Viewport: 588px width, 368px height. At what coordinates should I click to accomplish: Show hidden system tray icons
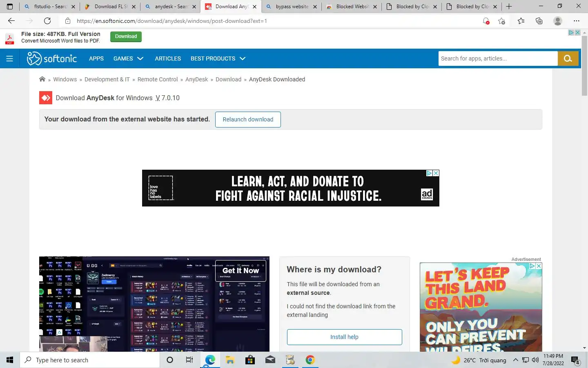pos(515,360)
